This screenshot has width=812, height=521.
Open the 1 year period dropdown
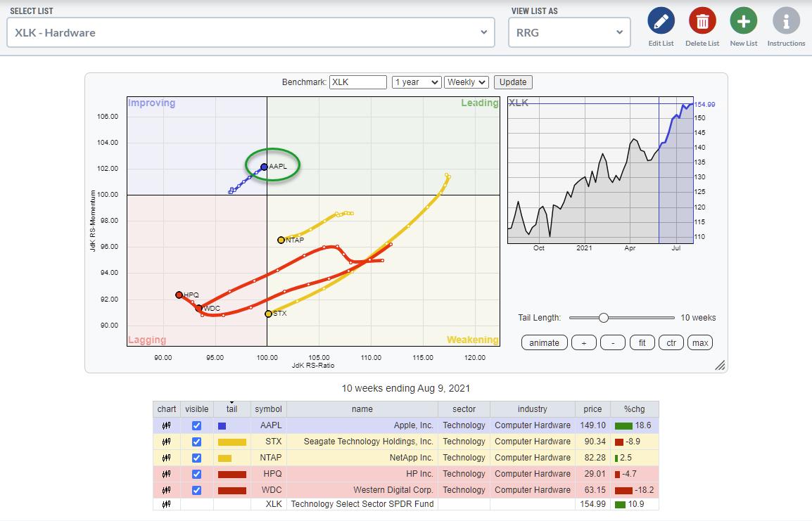tap(417, 82)
